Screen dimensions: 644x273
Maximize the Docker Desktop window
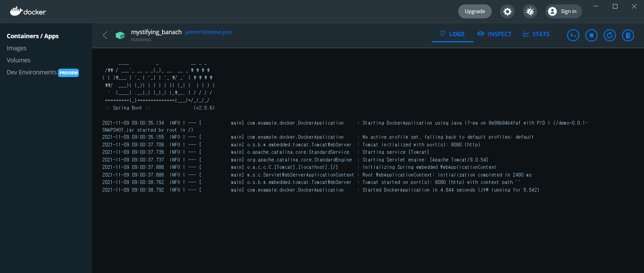click(615, 6)
